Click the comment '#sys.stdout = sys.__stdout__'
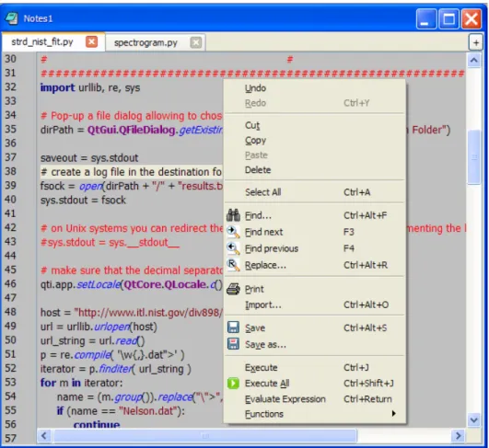This screenshot has height=448, width=489. 111,242
